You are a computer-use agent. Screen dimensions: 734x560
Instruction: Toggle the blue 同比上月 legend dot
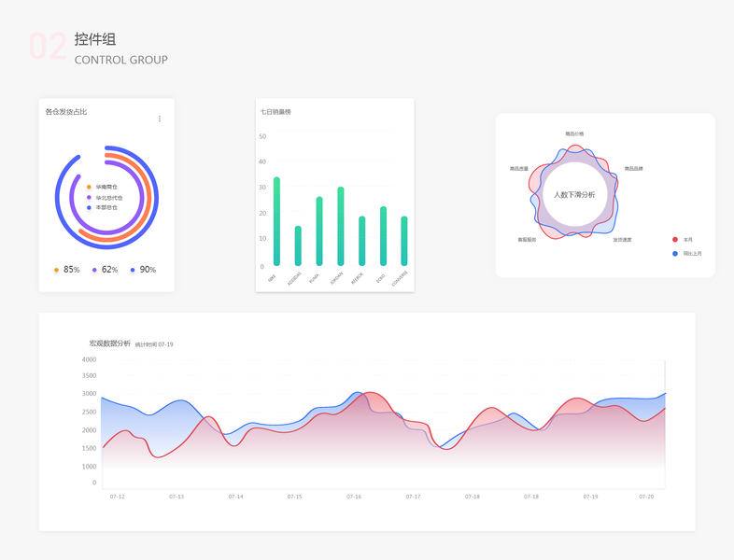675,254
